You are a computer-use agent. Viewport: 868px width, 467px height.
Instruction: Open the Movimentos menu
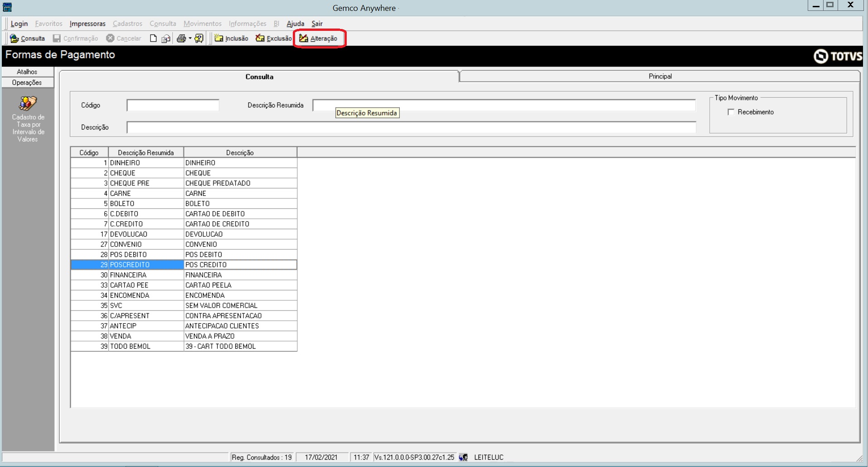[x=203, y=24]
